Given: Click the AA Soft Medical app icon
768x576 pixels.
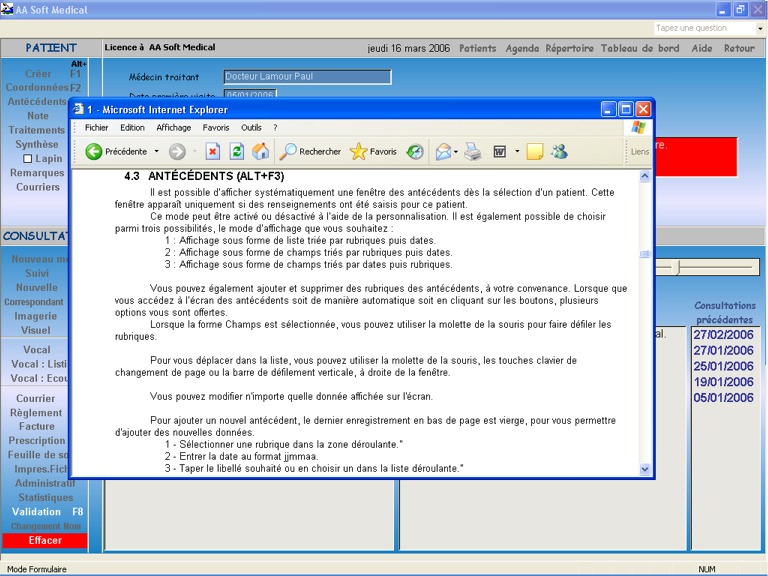Looking at the screenshot, I should pos(7,9).
